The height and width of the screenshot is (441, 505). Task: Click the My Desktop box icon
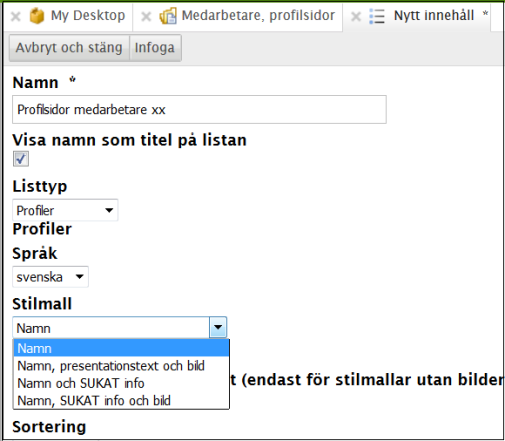[37, 16]
